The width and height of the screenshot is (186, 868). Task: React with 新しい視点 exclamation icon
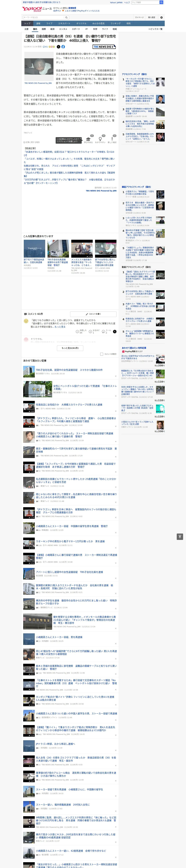point(112,139)
